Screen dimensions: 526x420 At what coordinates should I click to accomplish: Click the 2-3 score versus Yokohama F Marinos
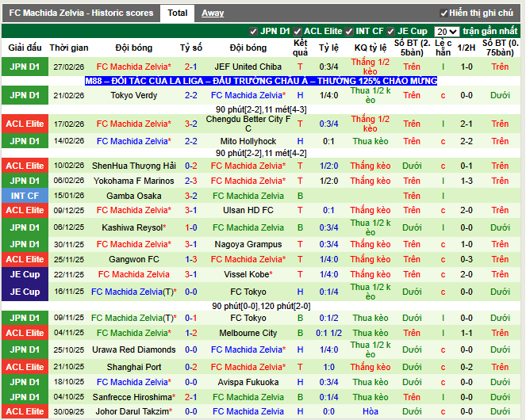point(191,181)
